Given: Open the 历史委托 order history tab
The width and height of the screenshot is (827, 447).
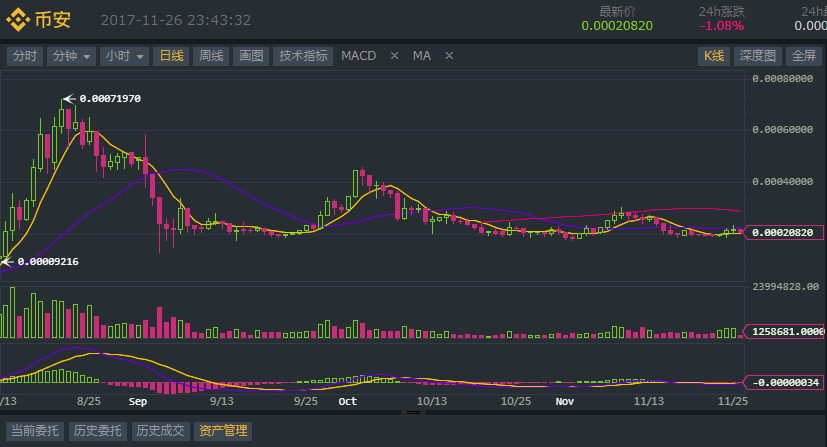Looking at the screenshot, I should click(x=97, y=431).
